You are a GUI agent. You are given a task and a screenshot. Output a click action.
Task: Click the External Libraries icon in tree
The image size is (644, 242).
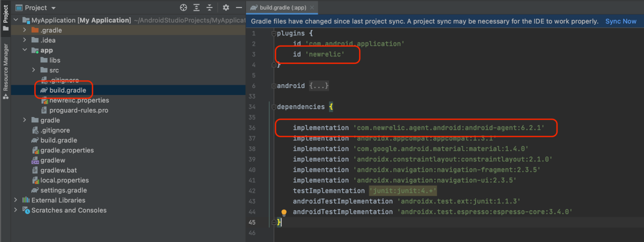coord(25,200)
